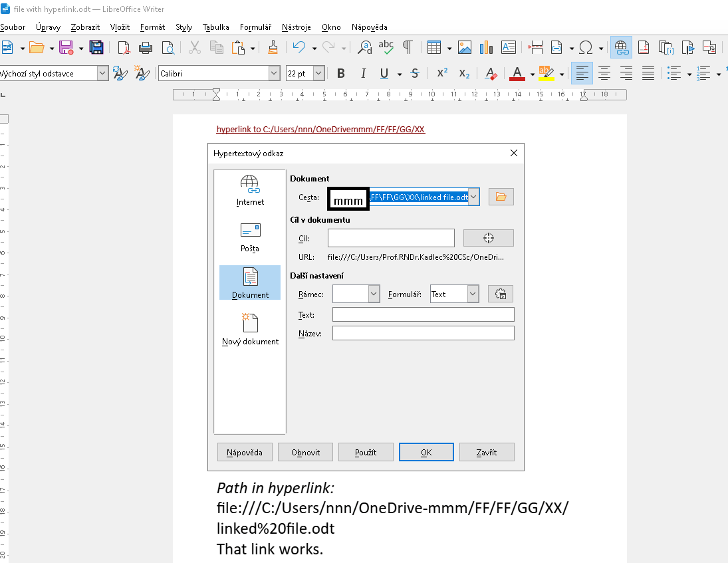Image resolution: width=728 pixels, height=563 pixels.
Task: Toggle Superscript formatting
Action: (442, 73)
